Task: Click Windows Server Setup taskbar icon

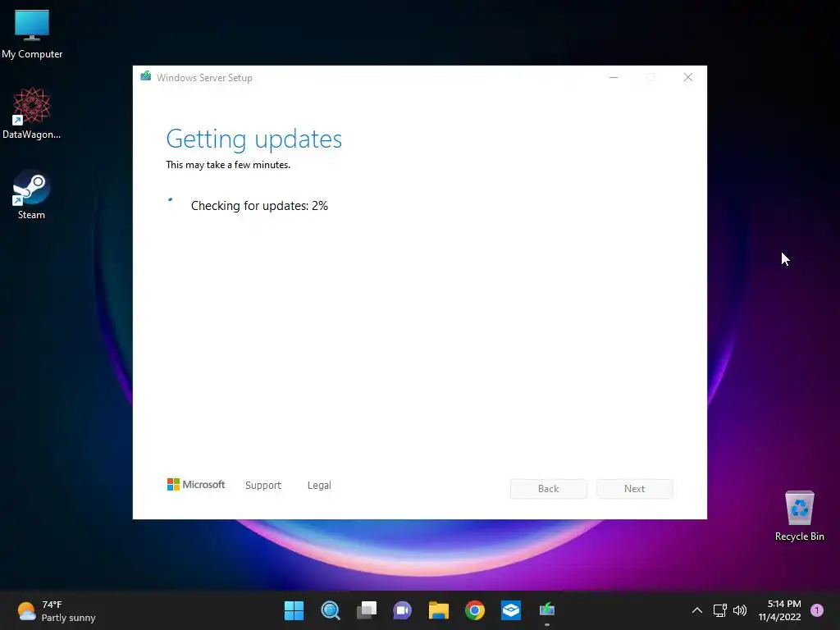Action: click(547, 610)
